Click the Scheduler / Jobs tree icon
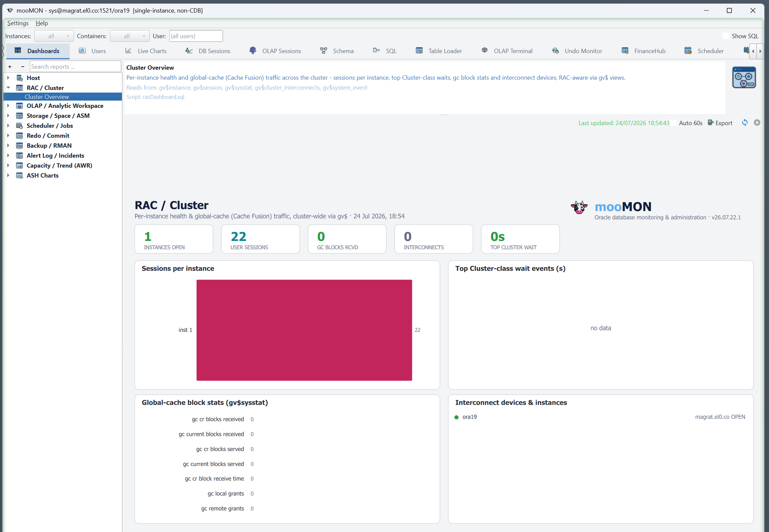 pyautogui.click(x=20, y=126)
